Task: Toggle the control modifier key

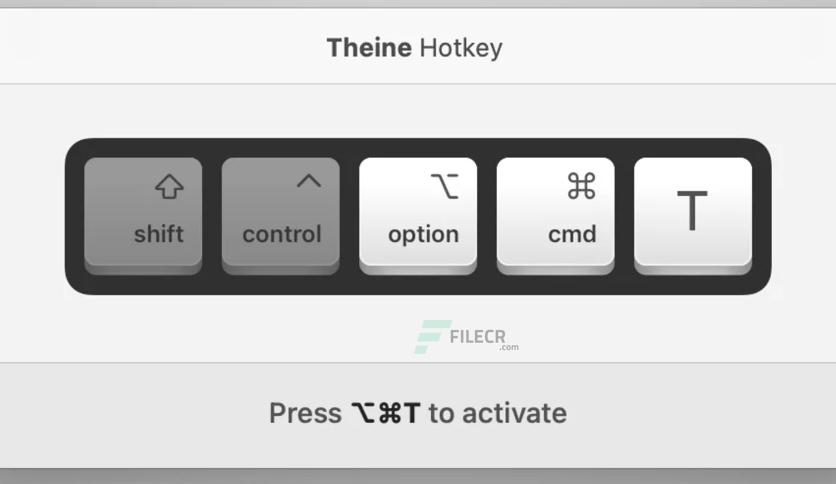Action: [280, 215]
